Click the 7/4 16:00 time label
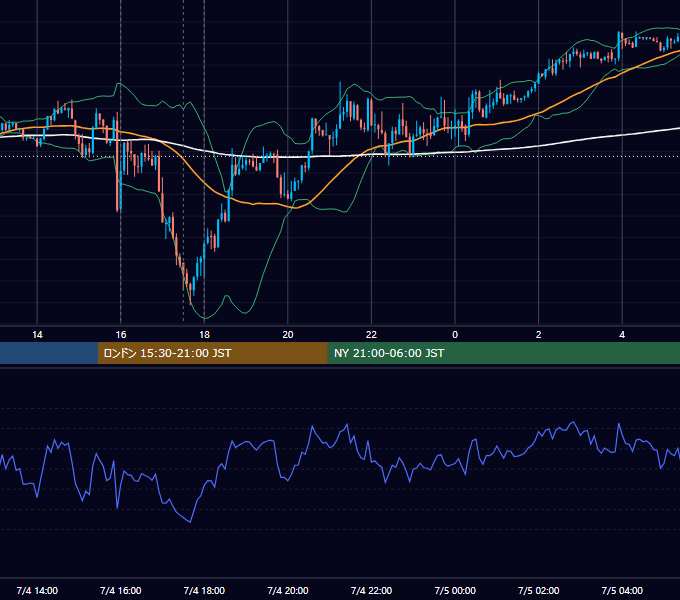Screen dimensions: 680x600 point(121,590)
